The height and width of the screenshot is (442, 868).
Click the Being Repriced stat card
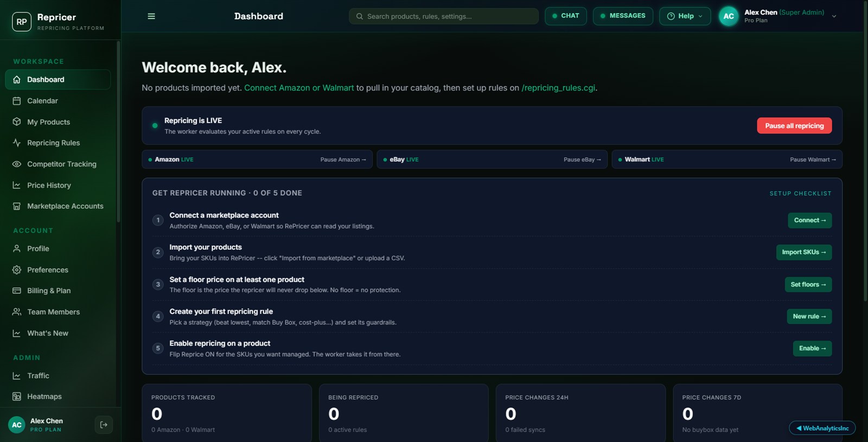click(x=404, y=413)
